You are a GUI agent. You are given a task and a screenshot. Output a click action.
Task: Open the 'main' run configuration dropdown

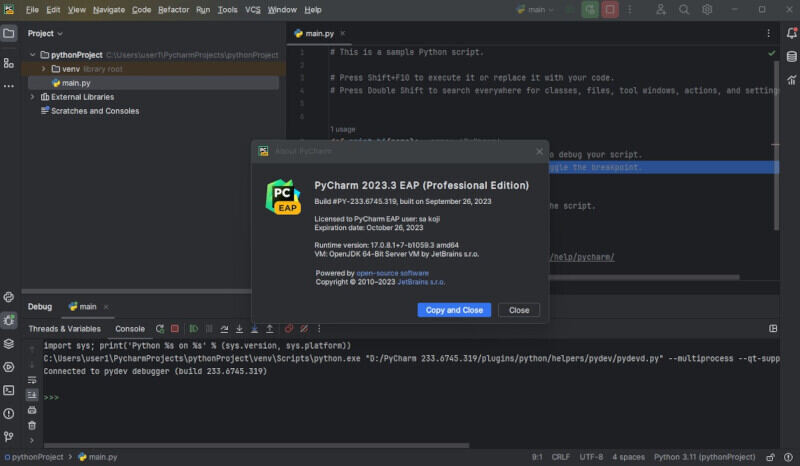coord(535,10)
